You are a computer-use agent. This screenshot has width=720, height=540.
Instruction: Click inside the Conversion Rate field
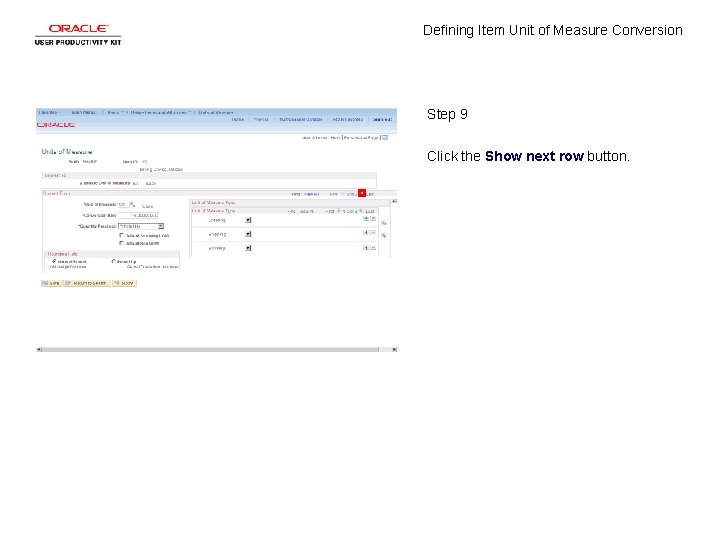pyautogui.click(x=138, y=215)
